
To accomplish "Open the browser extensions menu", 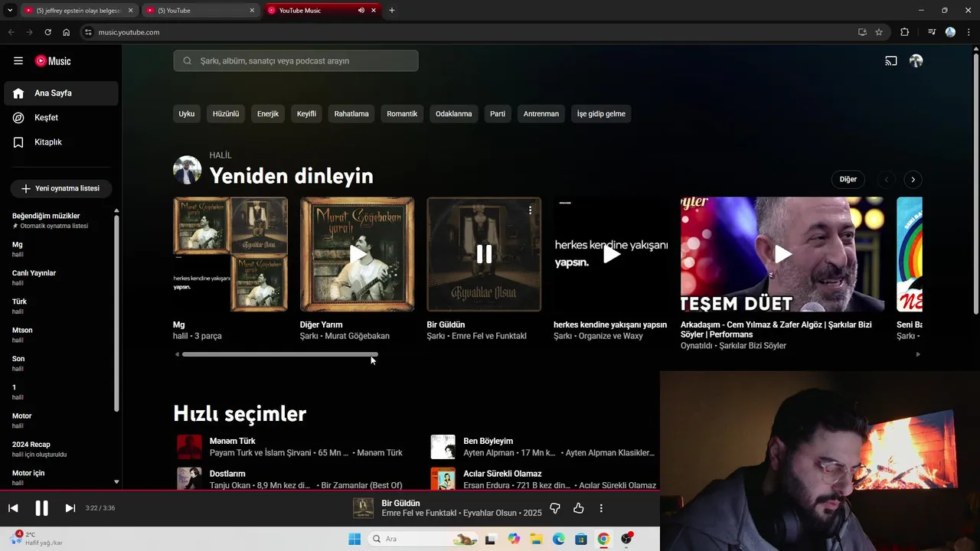I will click(904, 32).
